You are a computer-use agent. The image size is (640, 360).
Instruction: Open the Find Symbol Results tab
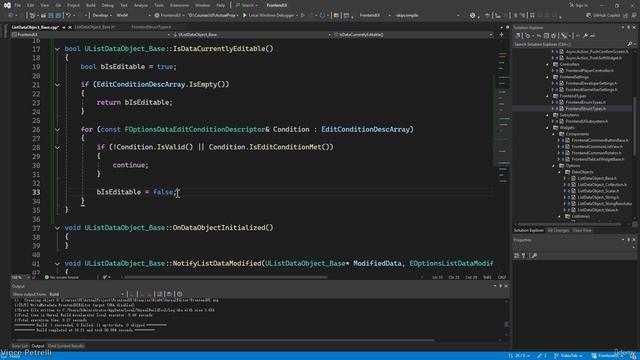pyautogui.click(x=66, y=346)
